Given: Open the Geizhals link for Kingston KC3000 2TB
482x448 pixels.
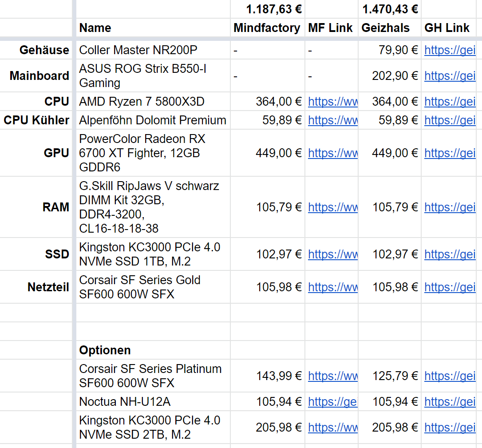Looking at the screenshot, I should pos(450,428).
